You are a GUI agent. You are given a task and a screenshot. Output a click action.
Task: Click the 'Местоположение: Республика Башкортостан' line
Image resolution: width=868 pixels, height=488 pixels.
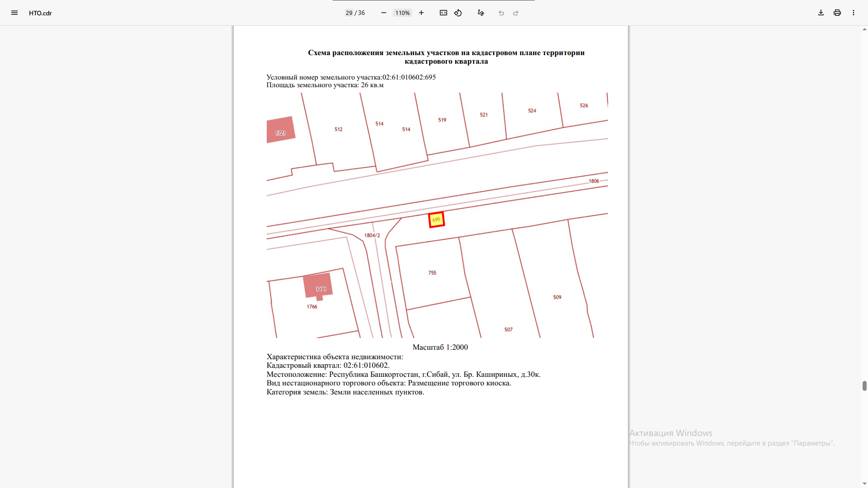[x=403, y=374]
